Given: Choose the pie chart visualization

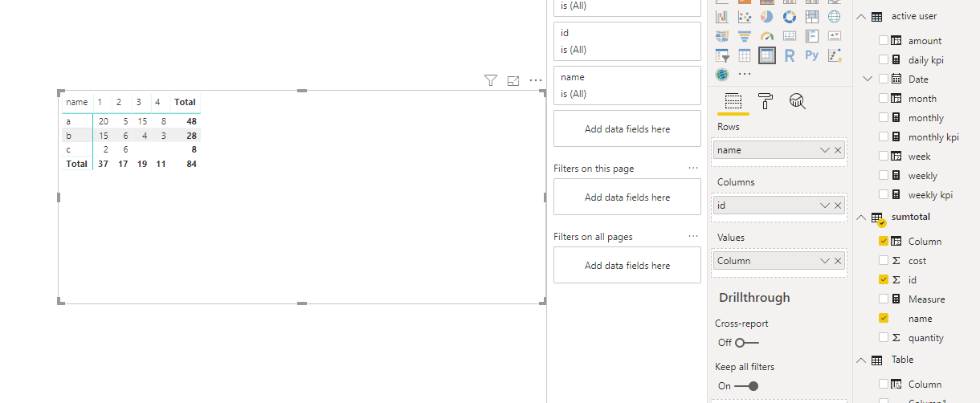Looking at the screenshot, I should coord(767,16).
